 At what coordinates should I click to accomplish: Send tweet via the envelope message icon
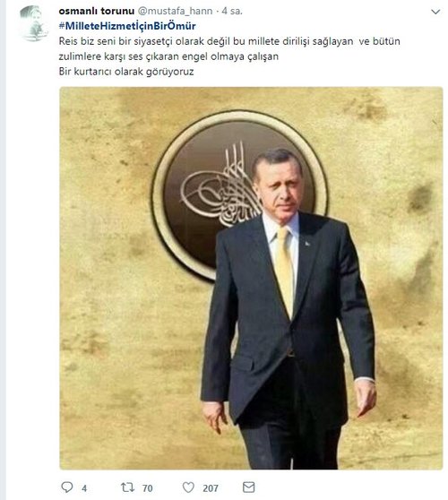click(249, 487)
